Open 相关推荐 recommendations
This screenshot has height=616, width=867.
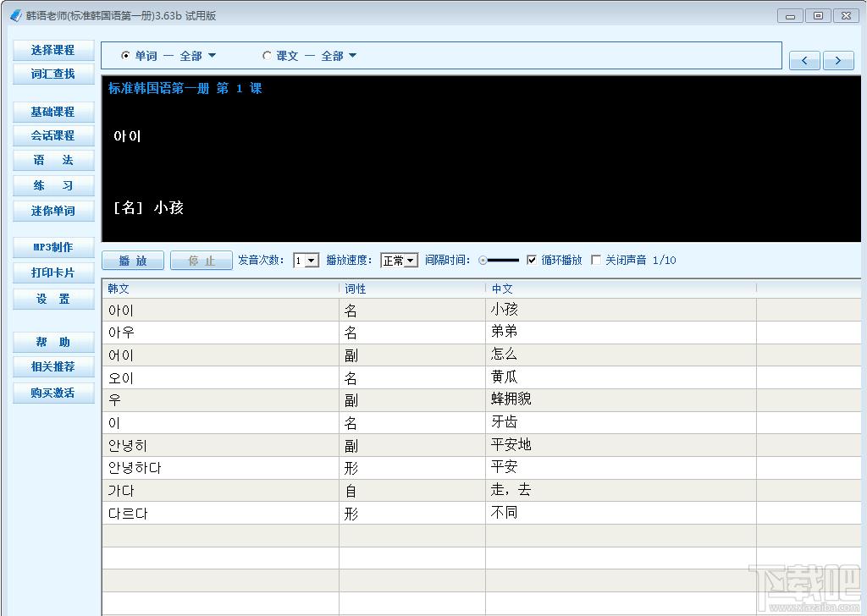pos(53,367)
